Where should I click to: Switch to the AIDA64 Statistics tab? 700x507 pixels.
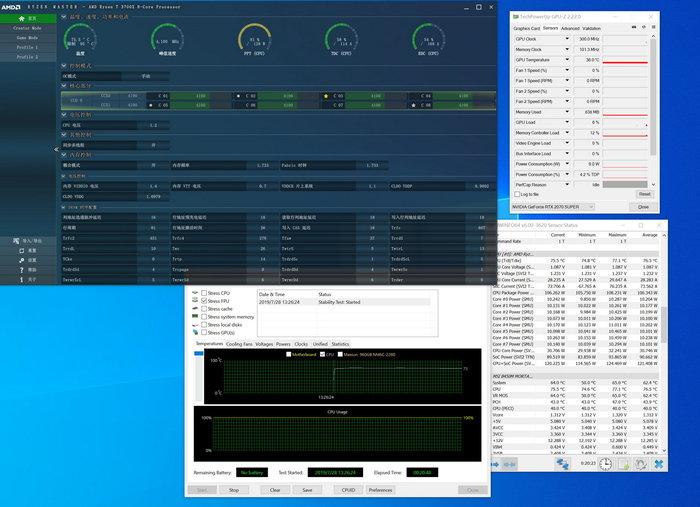point(340,344)
